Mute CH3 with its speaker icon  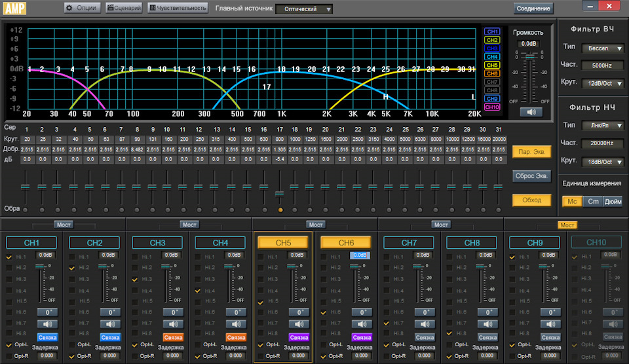pos(173,324)
